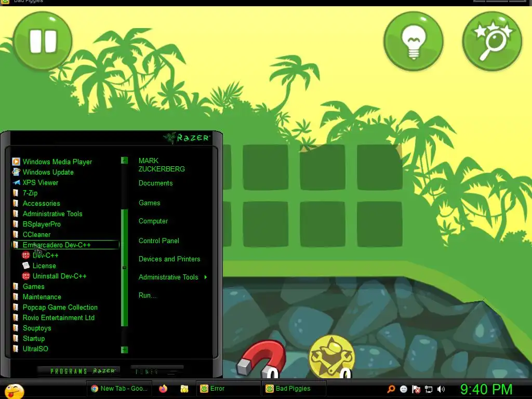
Task: Open Control Panel
Action: click(x=159, y=241)
